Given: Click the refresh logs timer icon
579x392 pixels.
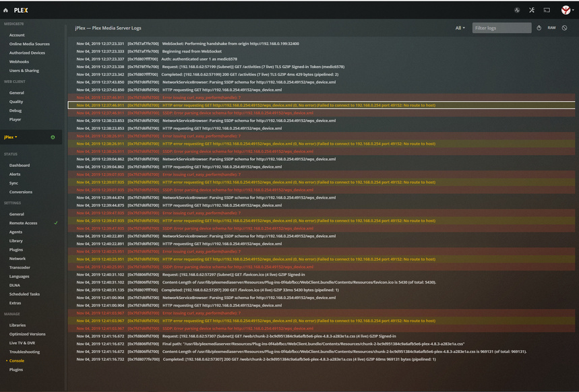Looking at the screenshot, I should pos(539,28).
